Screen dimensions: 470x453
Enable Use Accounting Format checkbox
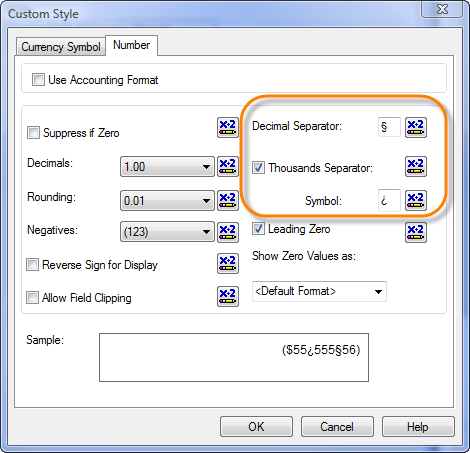coord(38,80)
